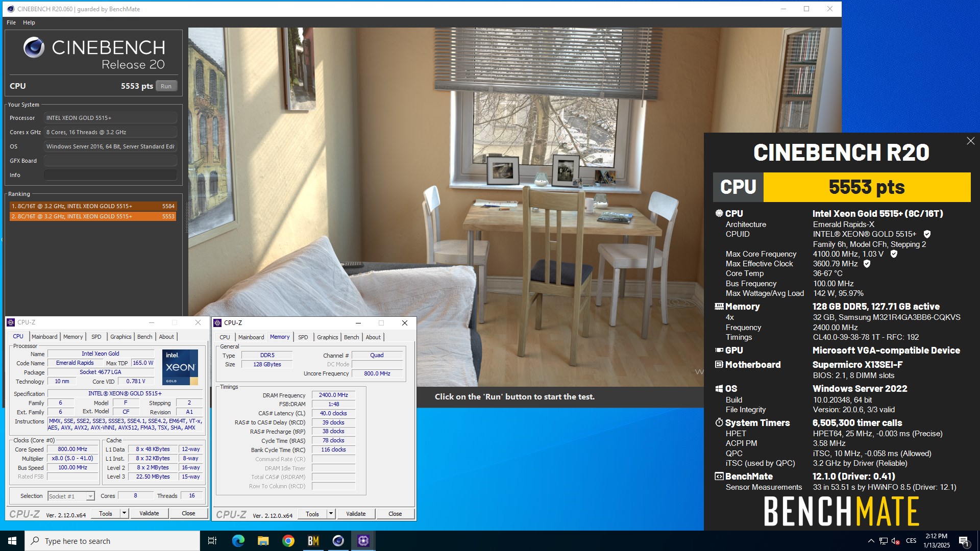This screenshot has width=980, height=551.
Task: Minimize the right CPU-Z window
Action: pyautogui.click(x=358, y=323)
